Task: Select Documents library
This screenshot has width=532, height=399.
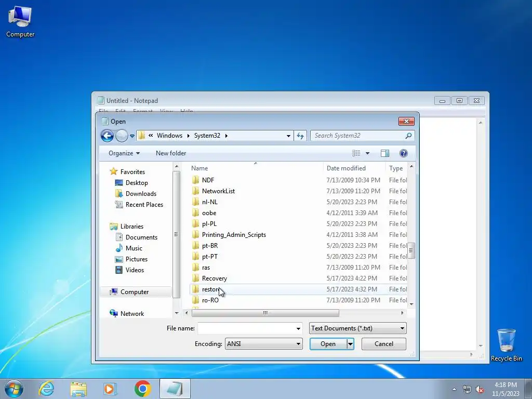Action: point(141,237)
